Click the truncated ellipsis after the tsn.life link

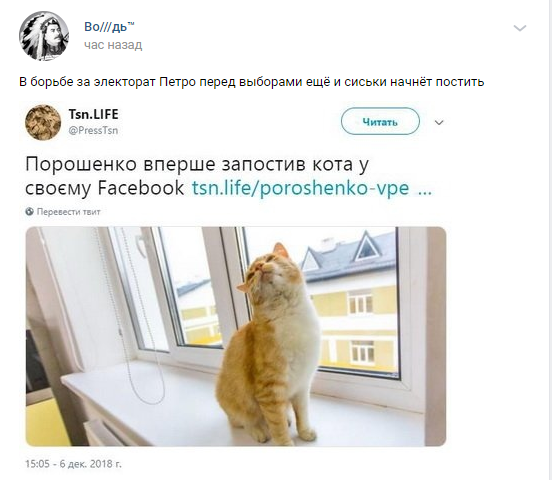(x=424, y=189)
